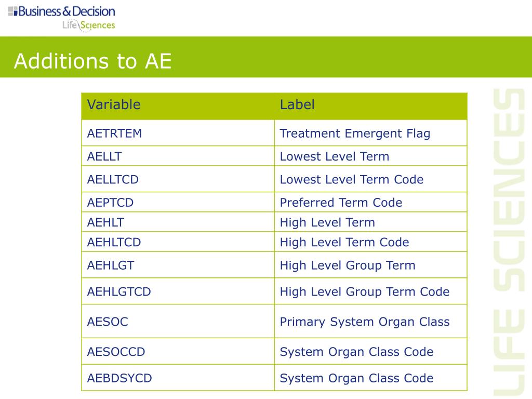Click the Label column header
532x399 pixels.
coord(297,104)
